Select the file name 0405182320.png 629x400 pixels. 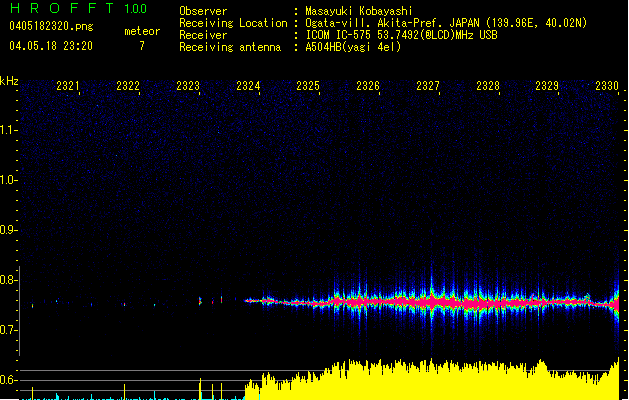(51, 27)
